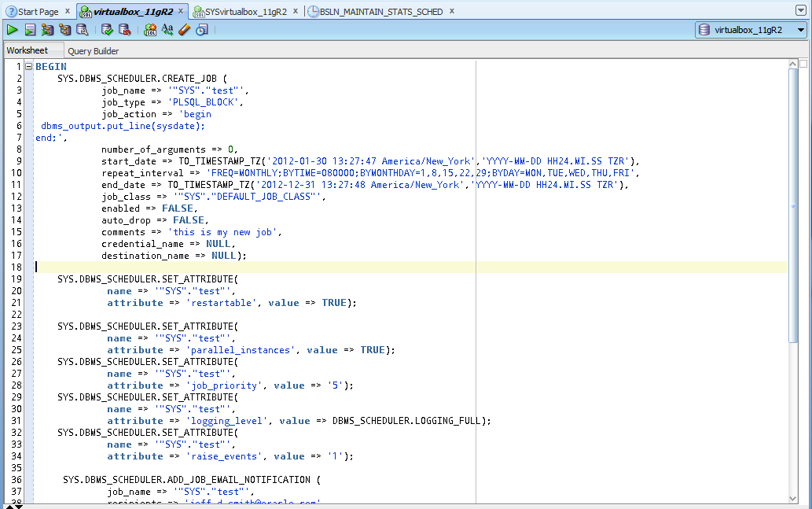Click the database icon in the connection selector
The image size is (812, 509).
pos(704,30)
